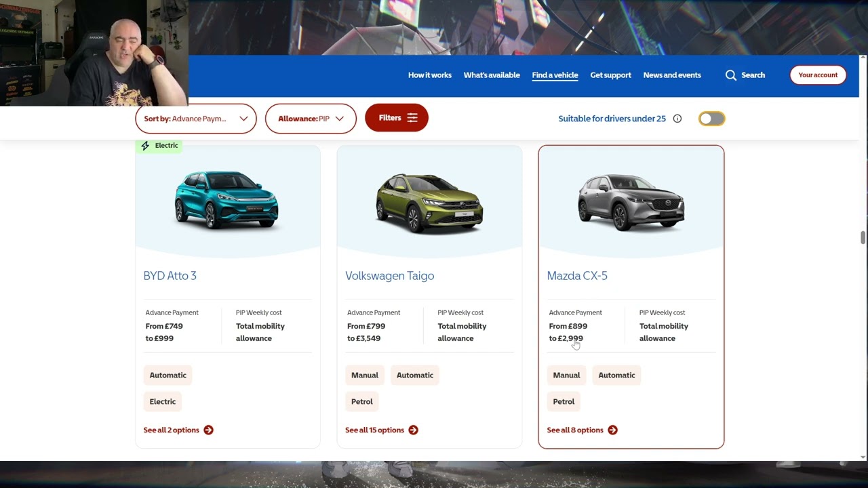Open the Allowance PIP dropdown

coord(311,119)
